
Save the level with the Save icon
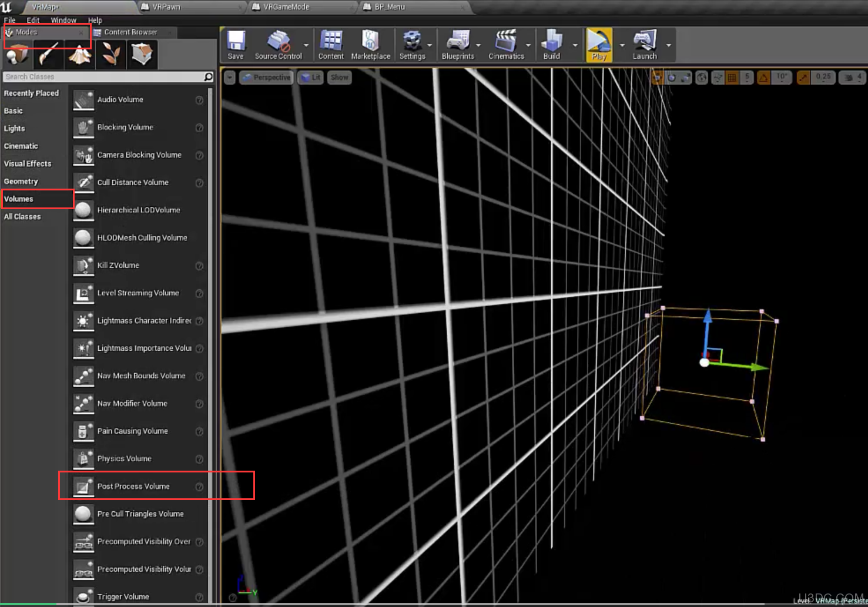(236, 45)
